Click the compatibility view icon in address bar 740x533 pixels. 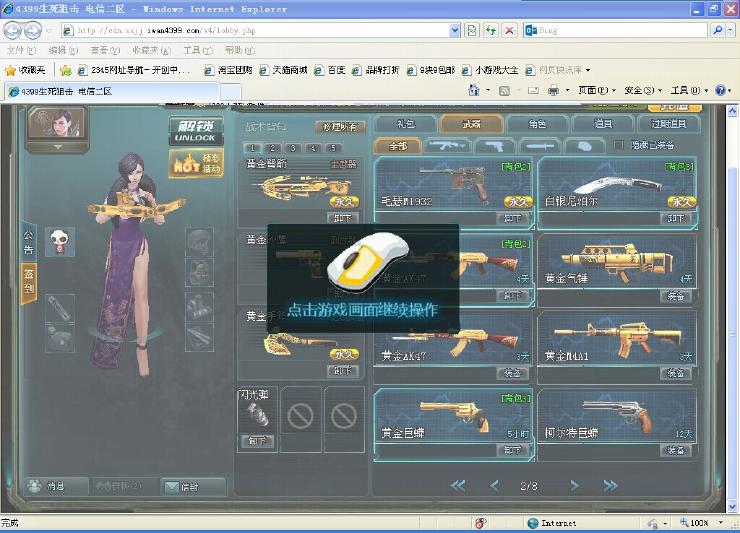[471, 30]
